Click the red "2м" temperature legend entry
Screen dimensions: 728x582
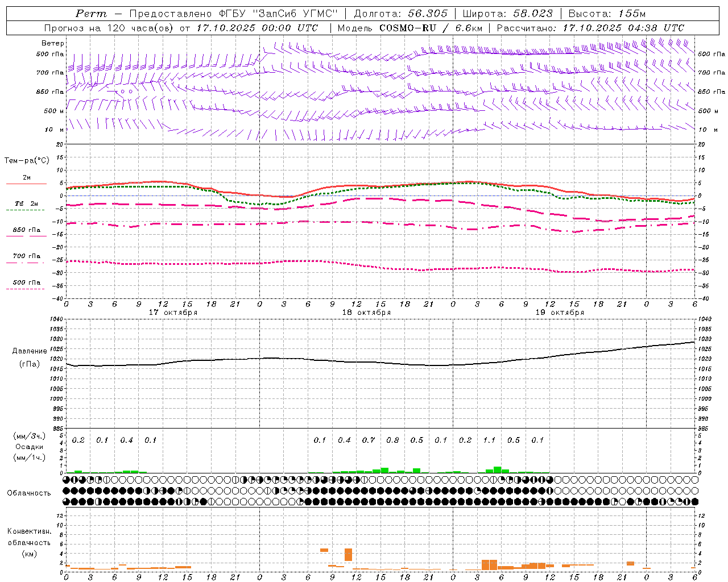coord(27,177)
